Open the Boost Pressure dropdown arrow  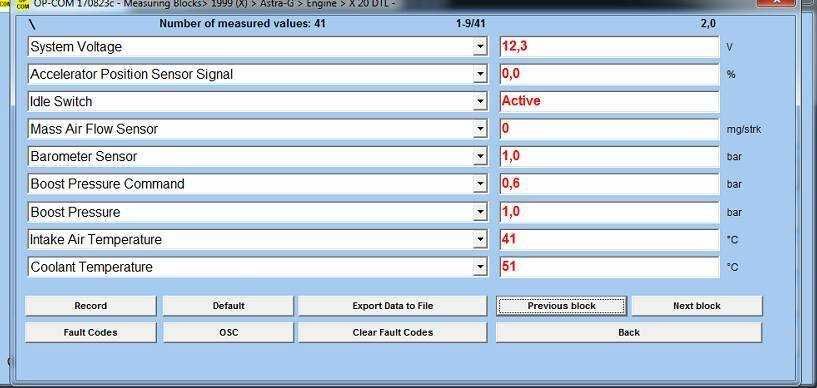click(x=480, y=212)
